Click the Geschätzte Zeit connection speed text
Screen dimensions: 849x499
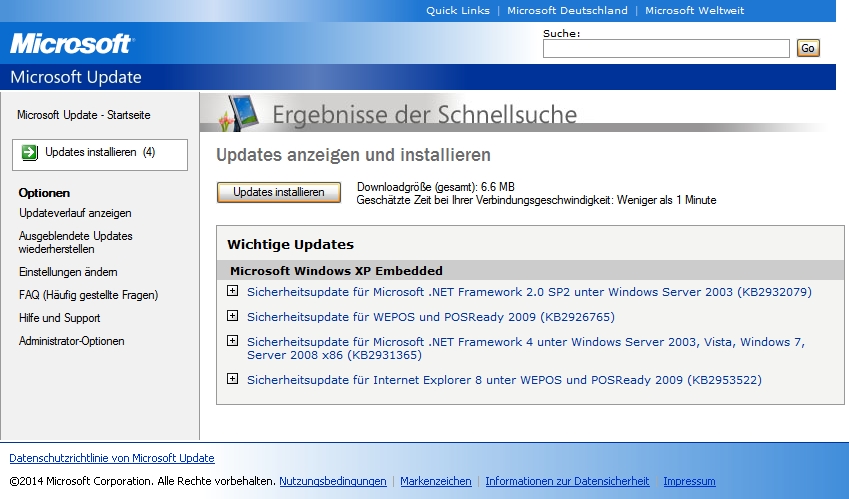click(x=536, y=200)
